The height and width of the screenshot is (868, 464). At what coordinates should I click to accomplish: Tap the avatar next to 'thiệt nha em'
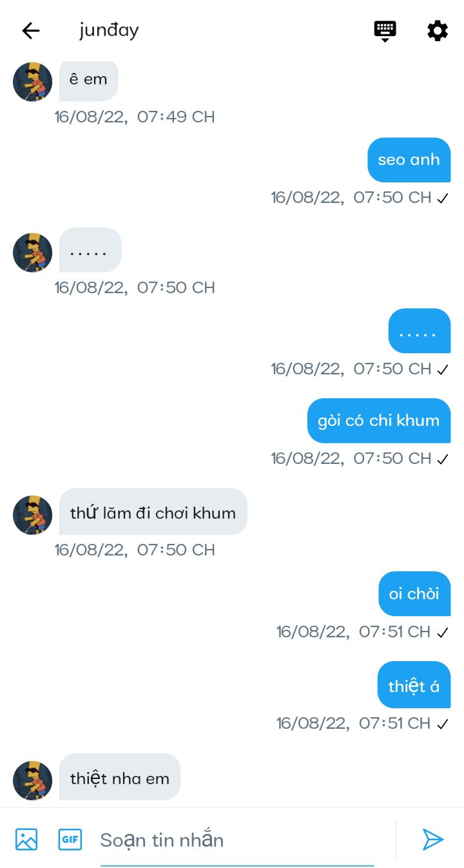pos(32,780)
